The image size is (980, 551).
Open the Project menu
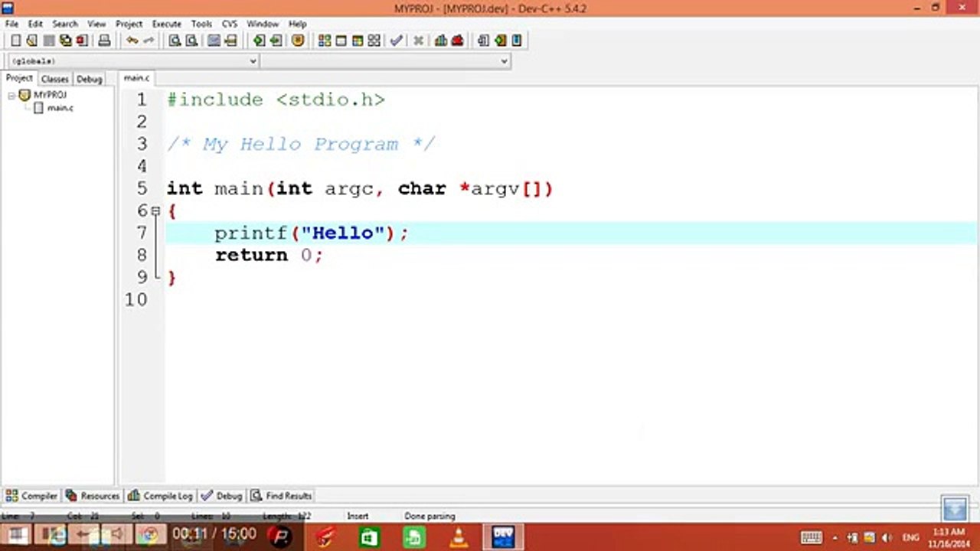(129, 24)
